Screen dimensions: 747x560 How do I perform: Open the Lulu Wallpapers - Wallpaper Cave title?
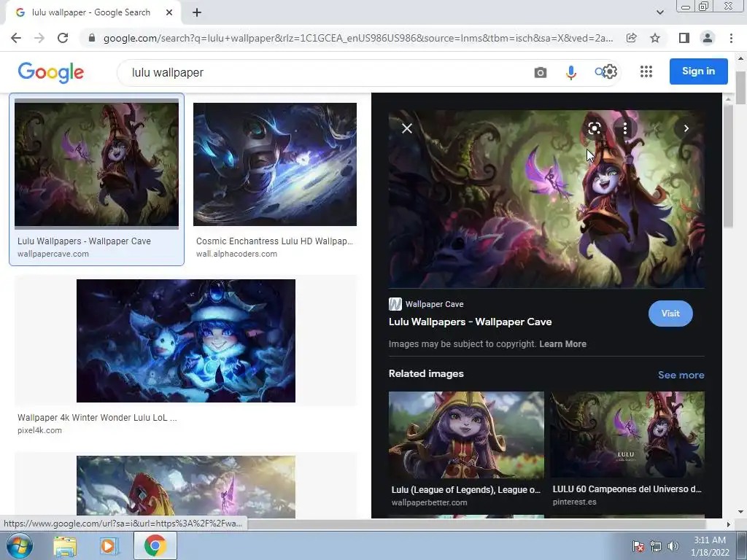[471, 322]
